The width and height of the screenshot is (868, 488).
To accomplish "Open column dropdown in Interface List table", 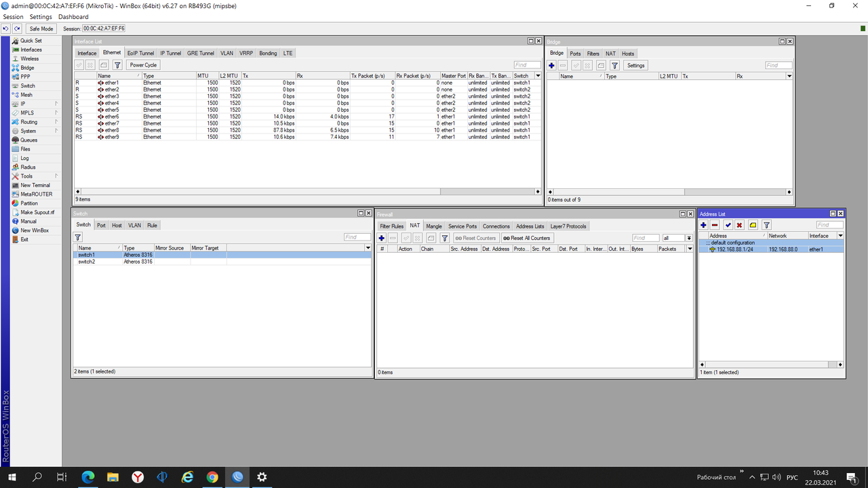I will pyautogui.click(x=538, y=76).
